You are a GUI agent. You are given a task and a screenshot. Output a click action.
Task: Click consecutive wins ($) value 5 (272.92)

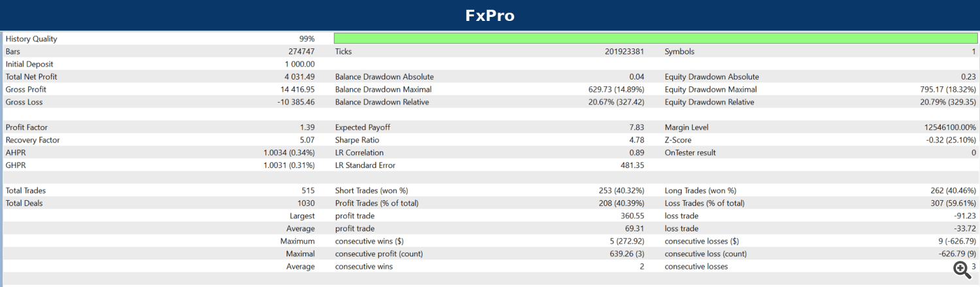625,241
